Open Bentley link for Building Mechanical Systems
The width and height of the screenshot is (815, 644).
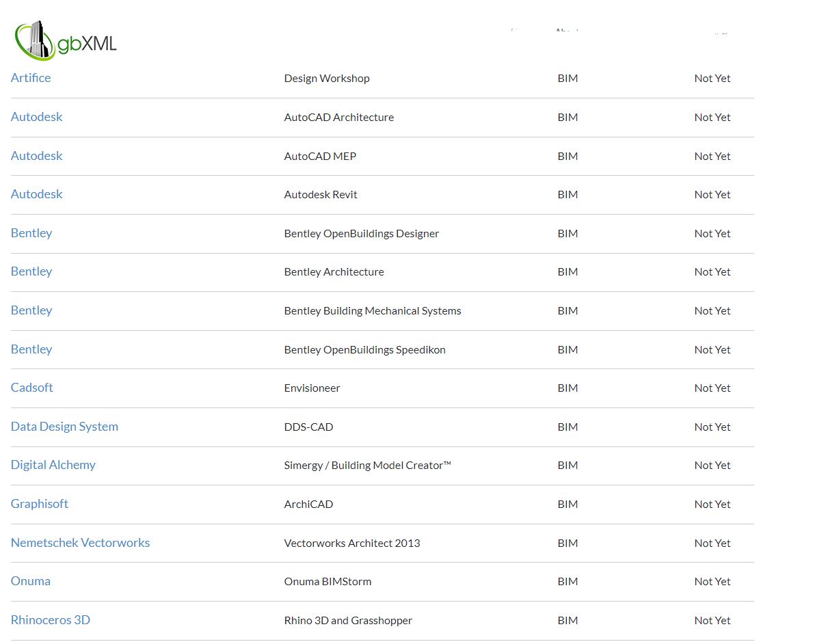pos(31,311)
